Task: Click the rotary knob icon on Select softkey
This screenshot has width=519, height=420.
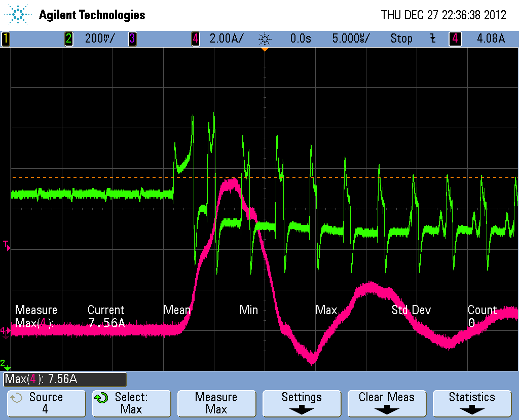Action: coord(101,398)
